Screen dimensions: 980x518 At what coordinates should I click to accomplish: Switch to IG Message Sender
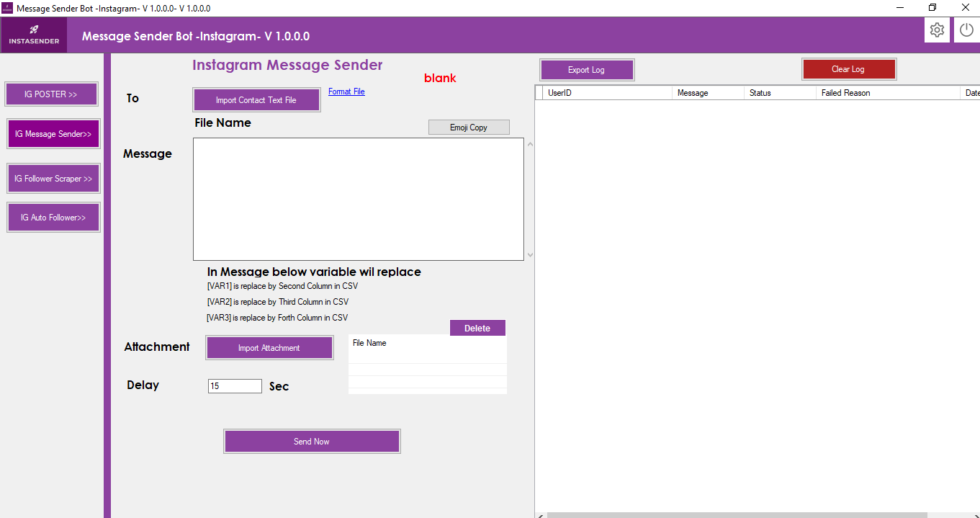pos(53,134)
